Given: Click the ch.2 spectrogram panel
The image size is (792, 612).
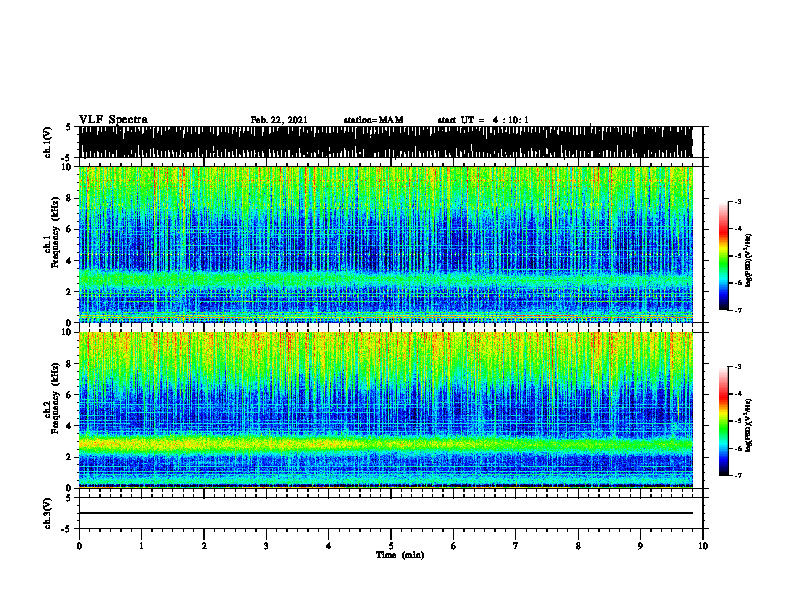Looking at the screenshot, I should (385, 410).
